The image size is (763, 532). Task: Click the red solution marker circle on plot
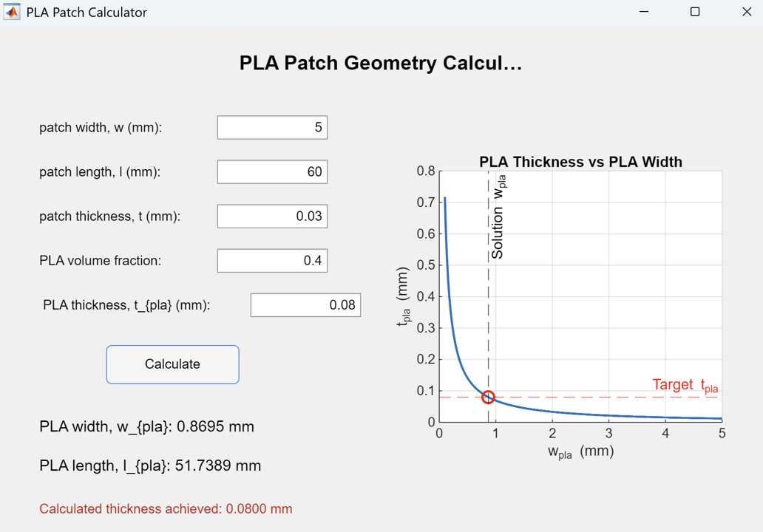pyautogui.click(x=488, y=398)
